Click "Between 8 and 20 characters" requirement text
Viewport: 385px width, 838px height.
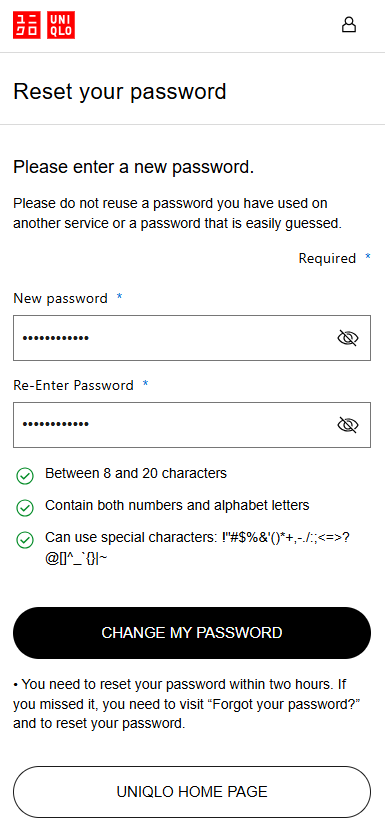(x=136, y=474)
